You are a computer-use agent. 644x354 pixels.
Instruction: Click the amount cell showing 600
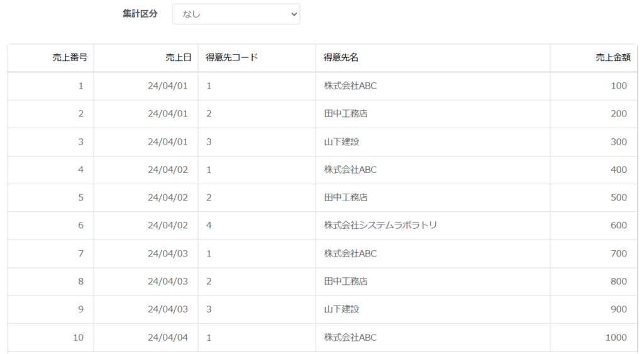click(594, 226)
